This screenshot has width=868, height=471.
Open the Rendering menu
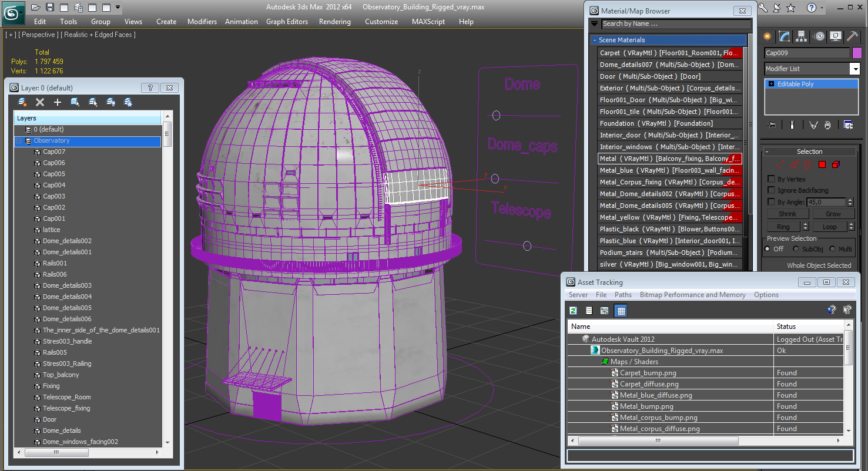pos(335,22)
